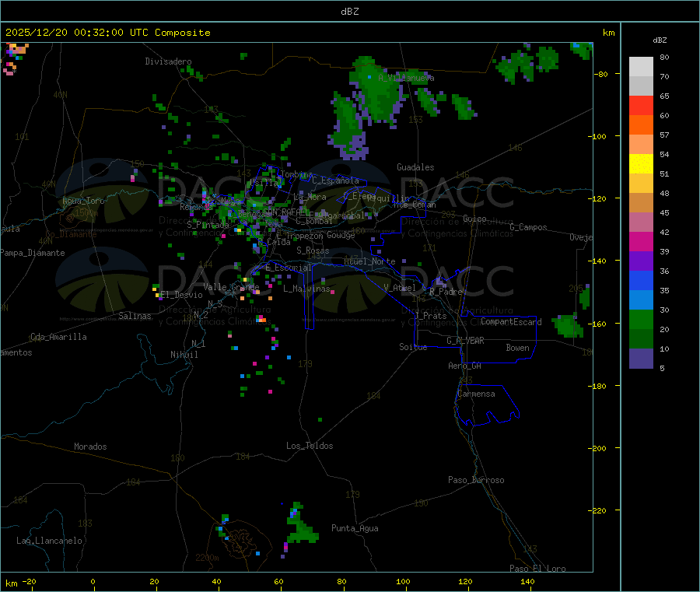Select the 5 dBZ slate purple swatch
The image size is (700, 592).
coord(641,359)
